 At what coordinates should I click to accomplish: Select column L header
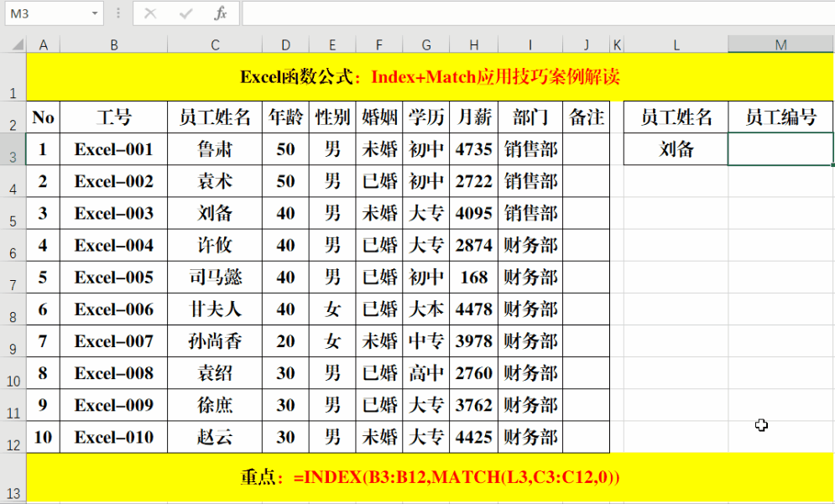(x=676, y=44)
